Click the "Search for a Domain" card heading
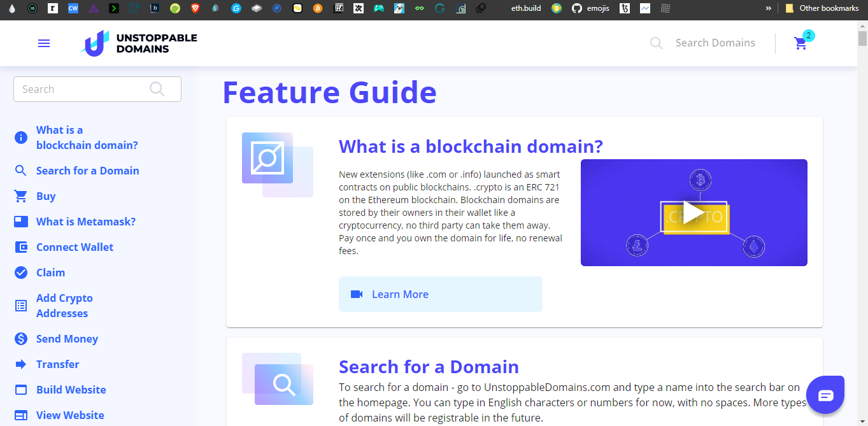This screenshot has width=868, height=426. coord(429,367)
